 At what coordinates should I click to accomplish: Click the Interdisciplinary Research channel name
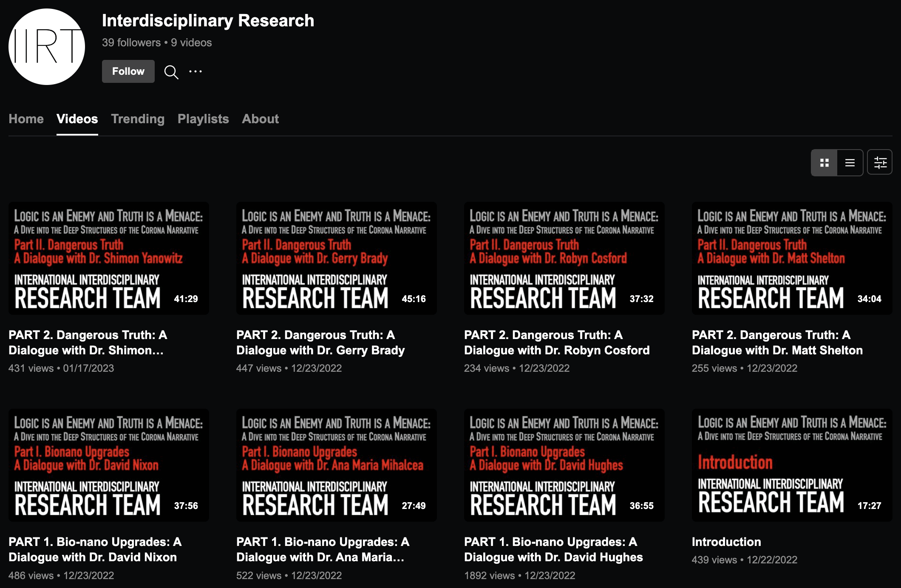click(208, 21)
